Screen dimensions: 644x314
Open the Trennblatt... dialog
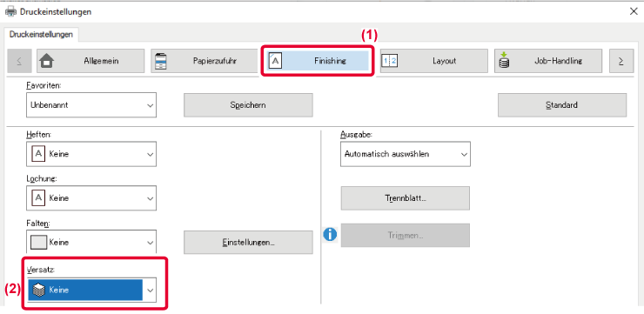[x=406, y=198]
